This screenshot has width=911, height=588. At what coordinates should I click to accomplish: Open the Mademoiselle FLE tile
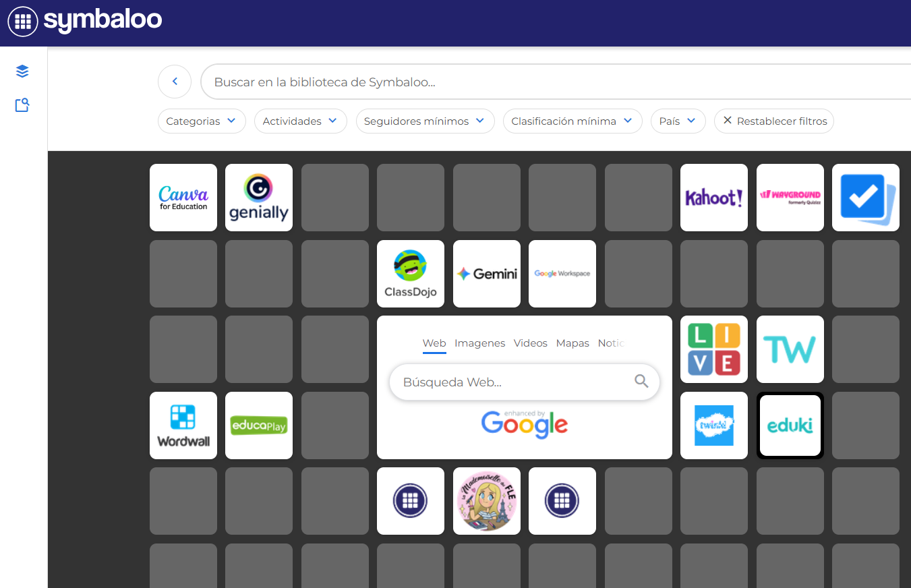pyautogui.click(x=487, y=501)
